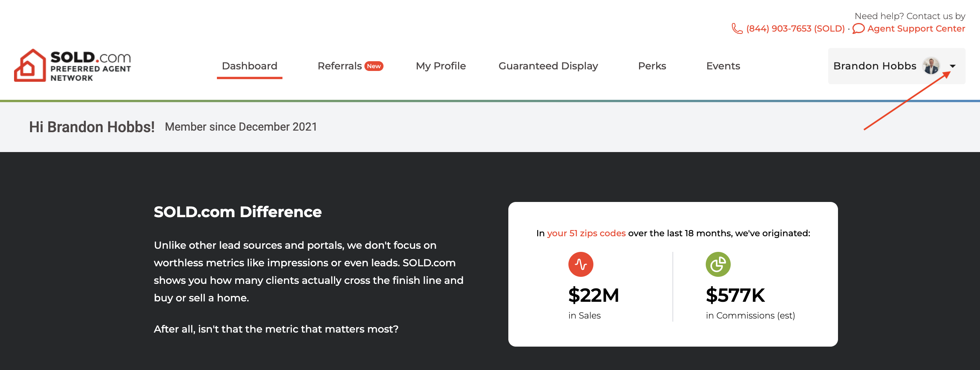Screen dimensions: 980x370
Task: Click the $577K commissions estimate figure
Action: [x=735, y=295]
